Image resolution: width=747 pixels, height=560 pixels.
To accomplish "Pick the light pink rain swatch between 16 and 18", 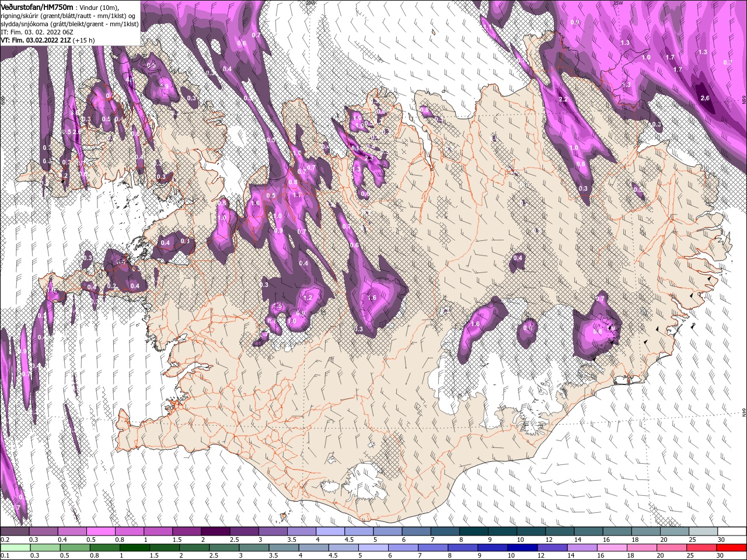I will [612, 547].
